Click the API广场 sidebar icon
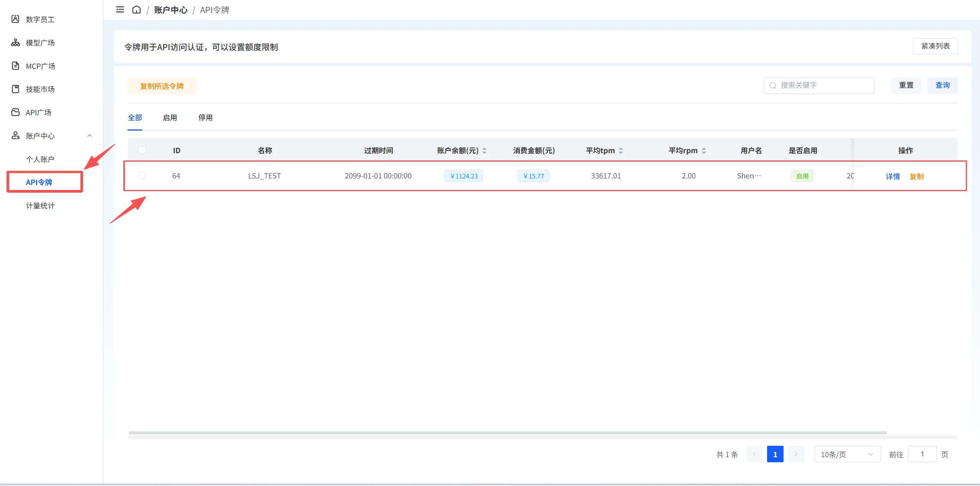 tap(15, 112)
